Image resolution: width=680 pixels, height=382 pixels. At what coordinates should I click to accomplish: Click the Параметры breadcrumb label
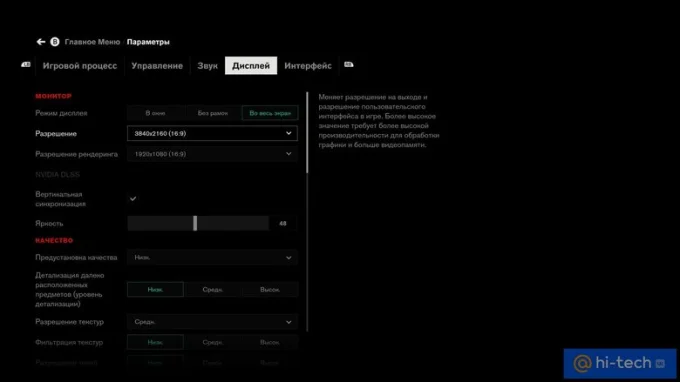click(148, 42)
